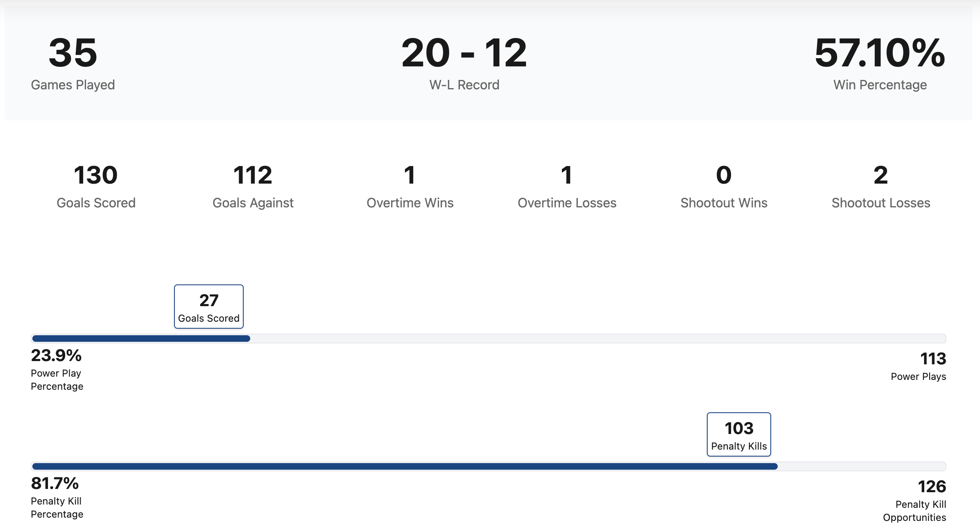The width and height of the screenshot is (980, 525).
Task: Click the 35 Games Played stat
Action: 73,62
